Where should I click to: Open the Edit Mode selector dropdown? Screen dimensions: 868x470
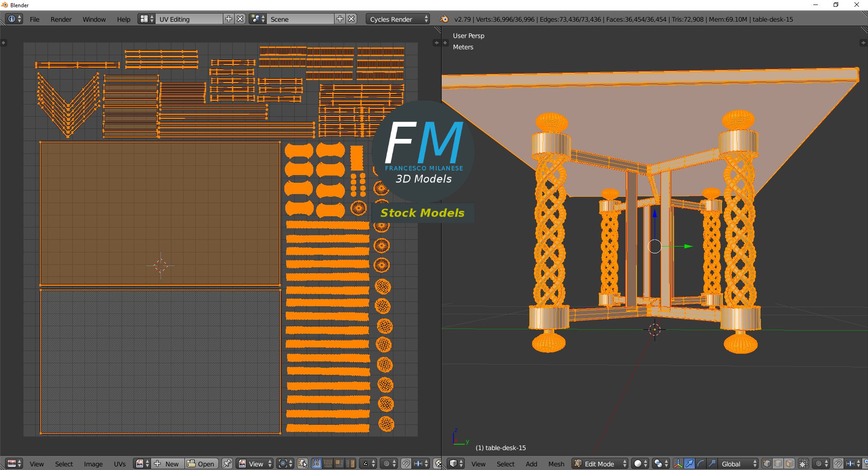(x=600, y=464)
